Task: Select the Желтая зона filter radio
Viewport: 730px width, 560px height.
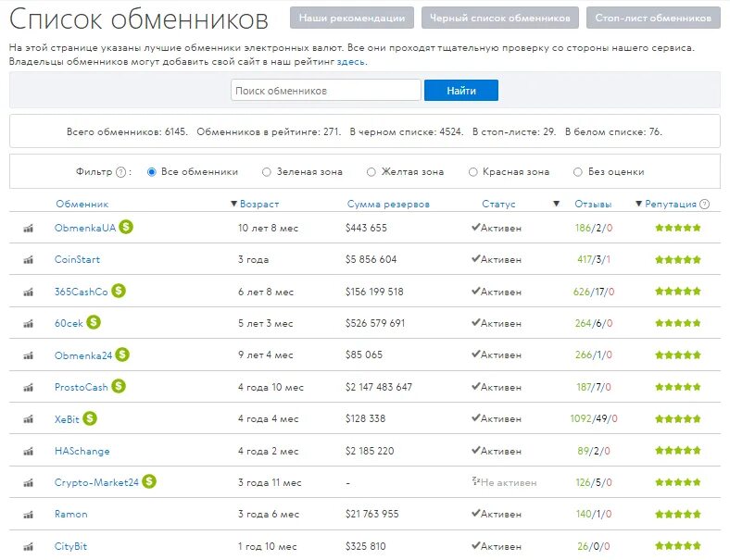Action: (x=371, y=172)
